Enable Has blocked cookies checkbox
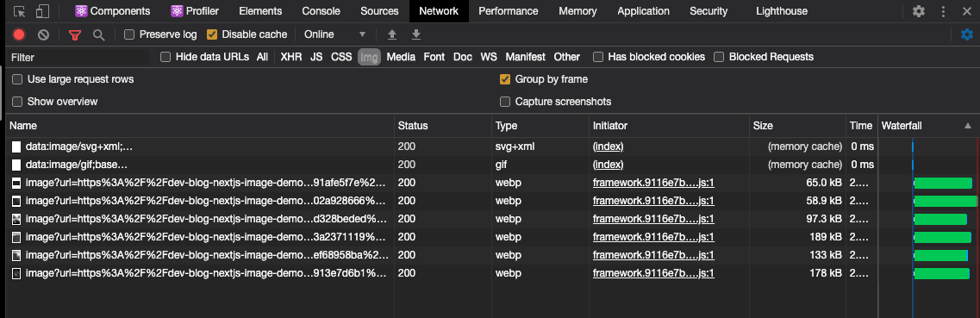The width and height of the screenshot is (980, 318). point(598,57)
